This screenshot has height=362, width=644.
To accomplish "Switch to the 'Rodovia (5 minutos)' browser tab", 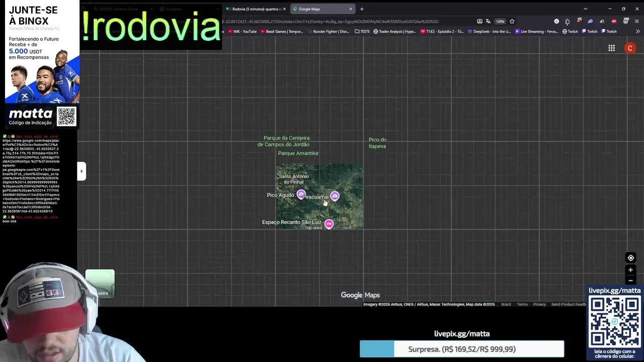I will (256, 9).
